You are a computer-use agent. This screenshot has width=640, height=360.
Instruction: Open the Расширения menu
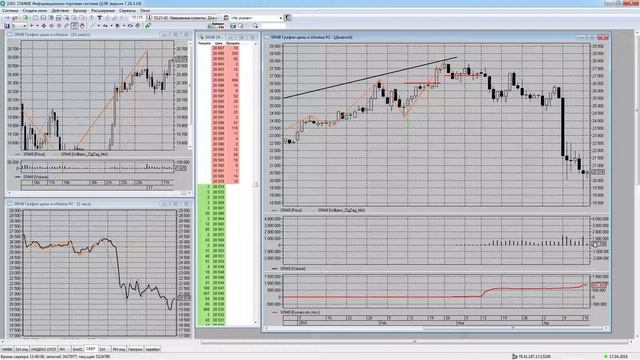pyautogui.click(x=103, y=11)
